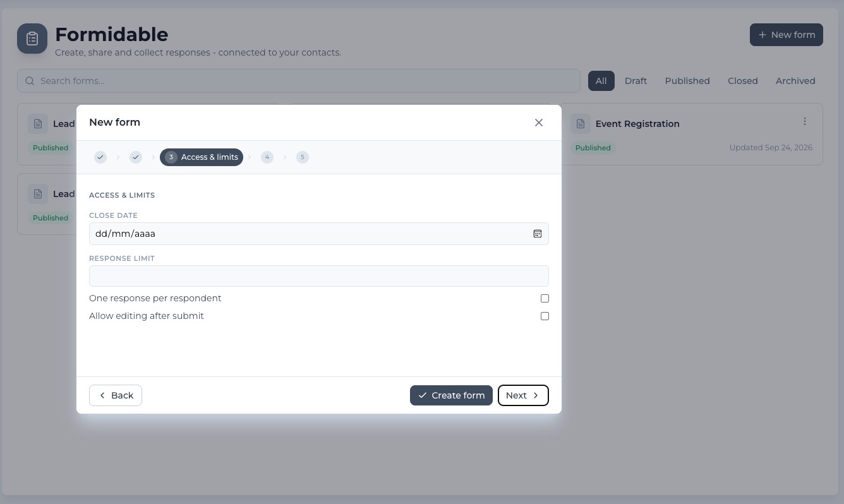844x504 pixels.
Task: Open Event Registration three-dot menu
Action: click(805, 121)
